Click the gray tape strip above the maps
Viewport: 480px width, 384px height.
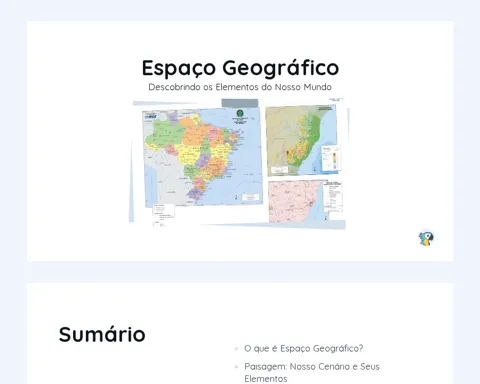(x=240, y=103)
